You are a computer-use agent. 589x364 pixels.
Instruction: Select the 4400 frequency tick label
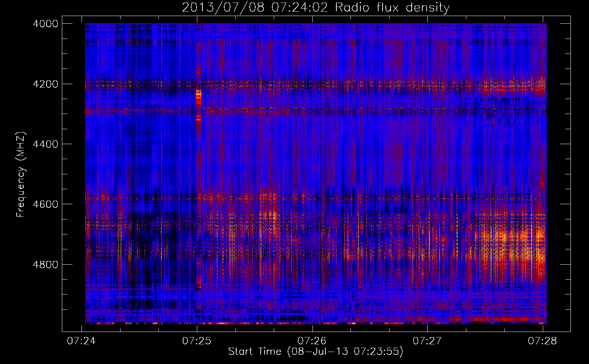(46, 144)
